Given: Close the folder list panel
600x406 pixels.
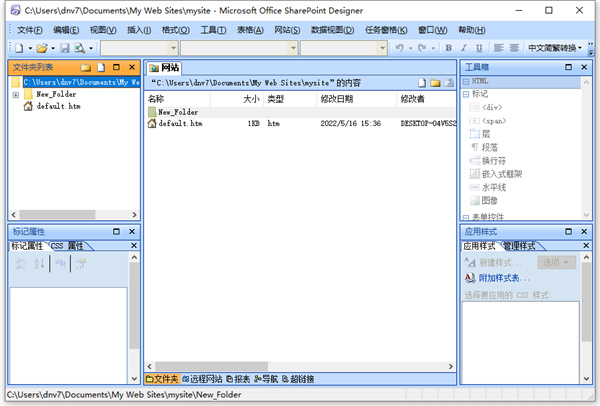Looking at the screenshot, I should point(132,67).
